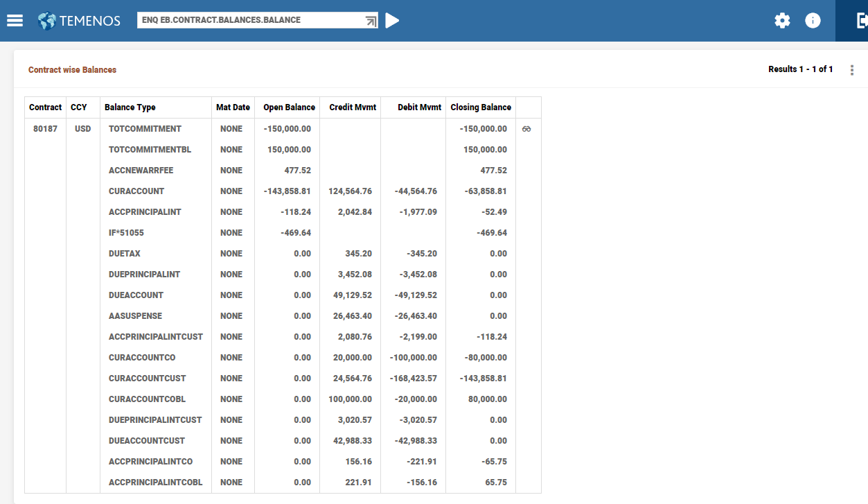Open the hamburger main menu
The height and width of the screenshot is (504, 868).
[x=15, y=21]
